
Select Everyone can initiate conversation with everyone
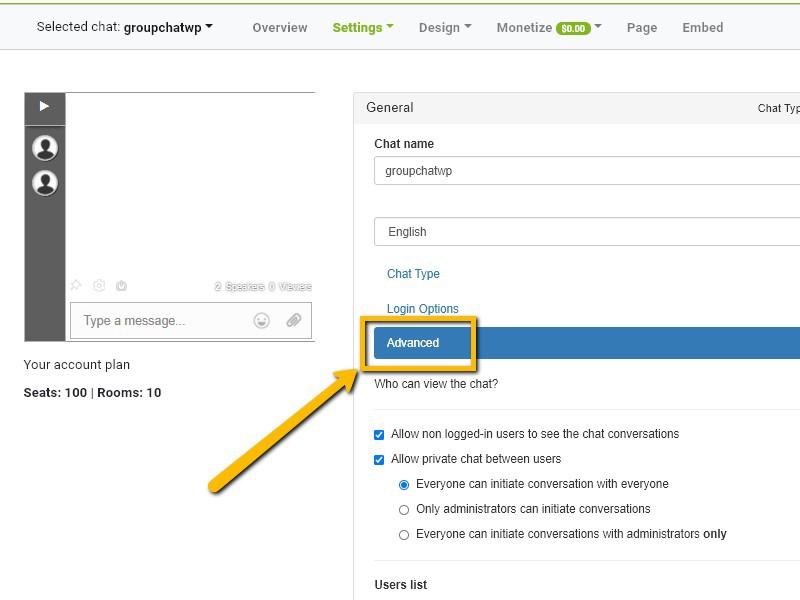404,485
